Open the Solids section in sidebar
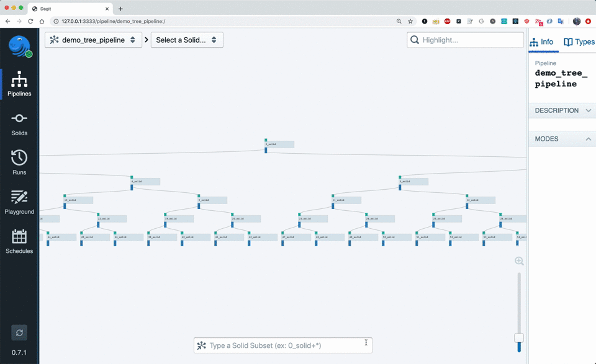 pyautogui.click(x=19, y=125)
